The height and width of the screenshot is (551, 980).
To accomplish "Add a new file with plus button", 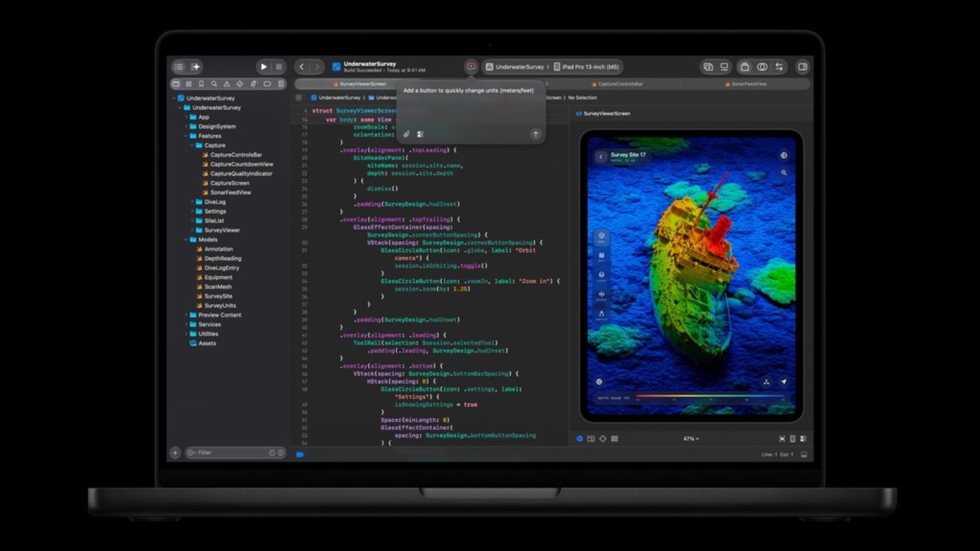I will coord(175,453).
